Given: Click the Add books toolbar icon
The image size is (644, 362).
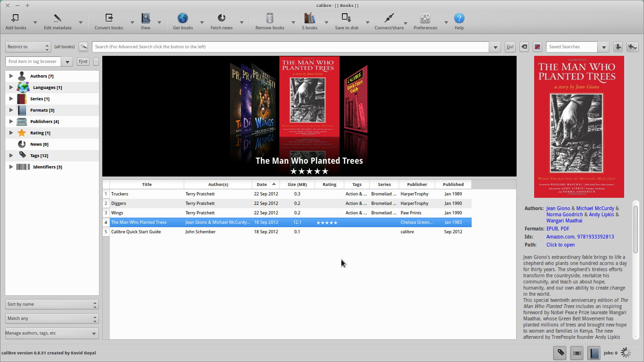Looking at the screenshot, I should click(x=15, y=18).
